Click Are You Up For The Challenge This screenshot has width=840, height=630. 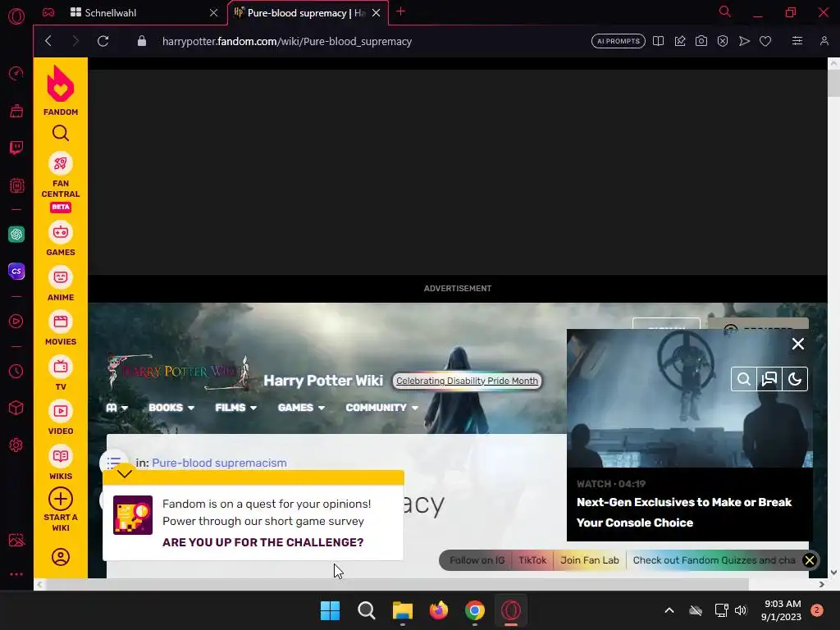[x=263, y=542]
